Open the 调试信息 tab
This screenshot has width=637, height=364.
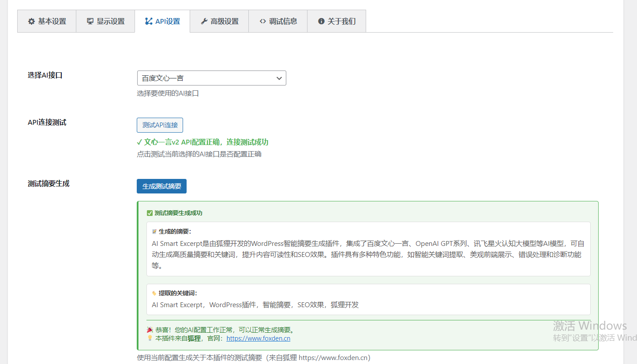(278, 21)
